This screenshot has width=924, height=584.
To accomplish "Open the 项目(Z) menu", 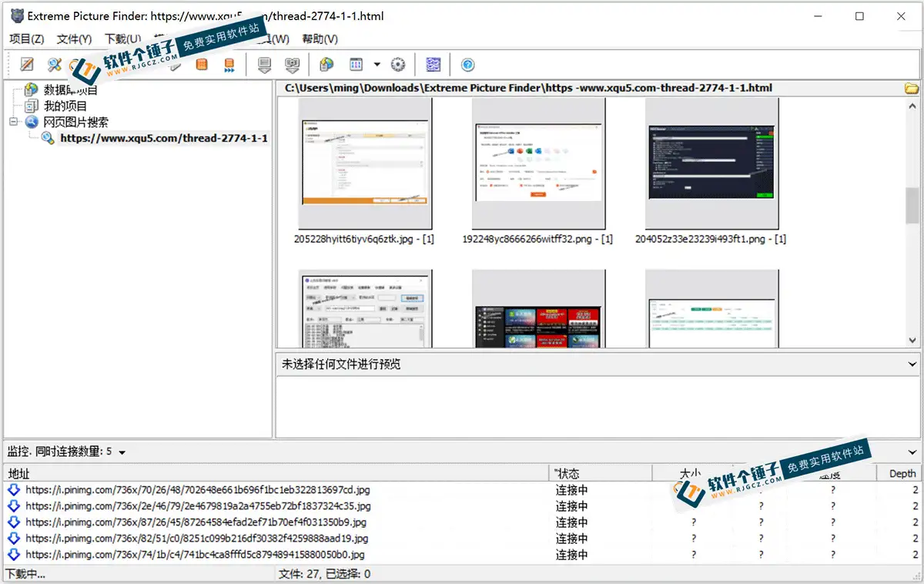I will 27,39.
